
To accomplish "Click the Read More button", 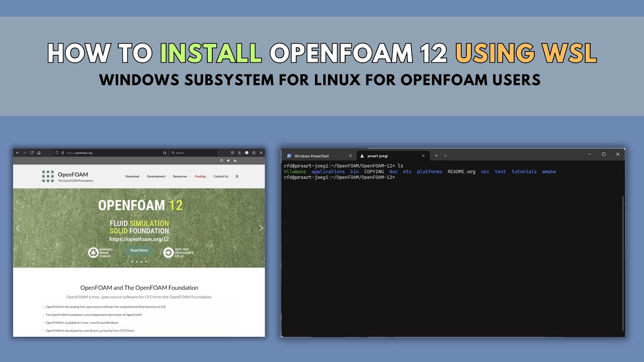I will pyautogui.click(x=139, y=250).
